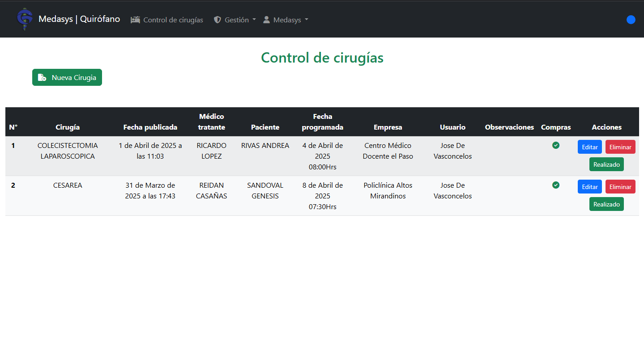
Task: Open the Control de cirugías nav link
Action: pos(173,20)
